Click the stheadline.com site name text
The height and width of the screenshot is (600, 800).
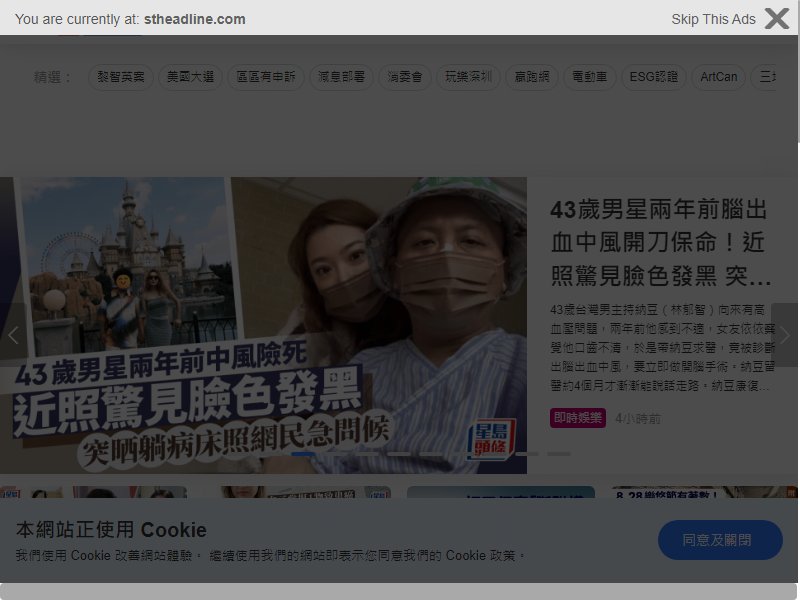194,19
